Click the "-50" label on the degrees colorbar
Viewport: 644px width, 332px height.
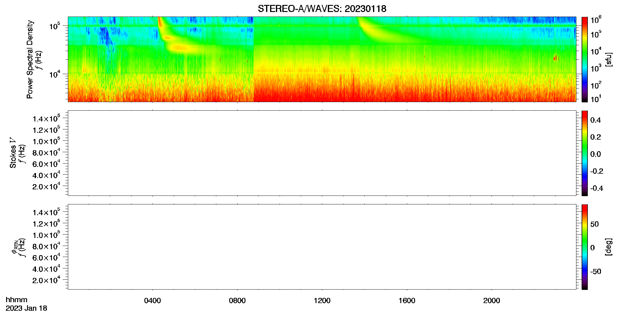(596, 271)
